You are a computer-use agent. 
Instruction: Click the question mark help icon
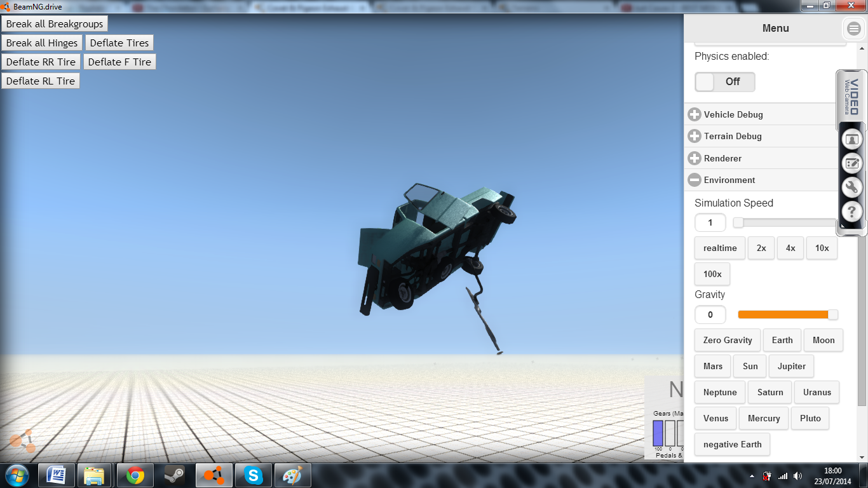tap(851, 212)
